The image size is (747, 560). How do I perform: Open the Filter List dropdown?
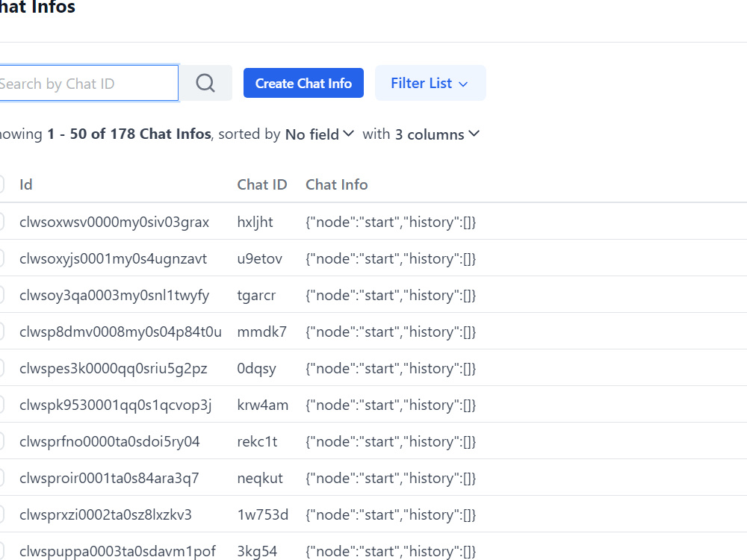click(430, 84)
